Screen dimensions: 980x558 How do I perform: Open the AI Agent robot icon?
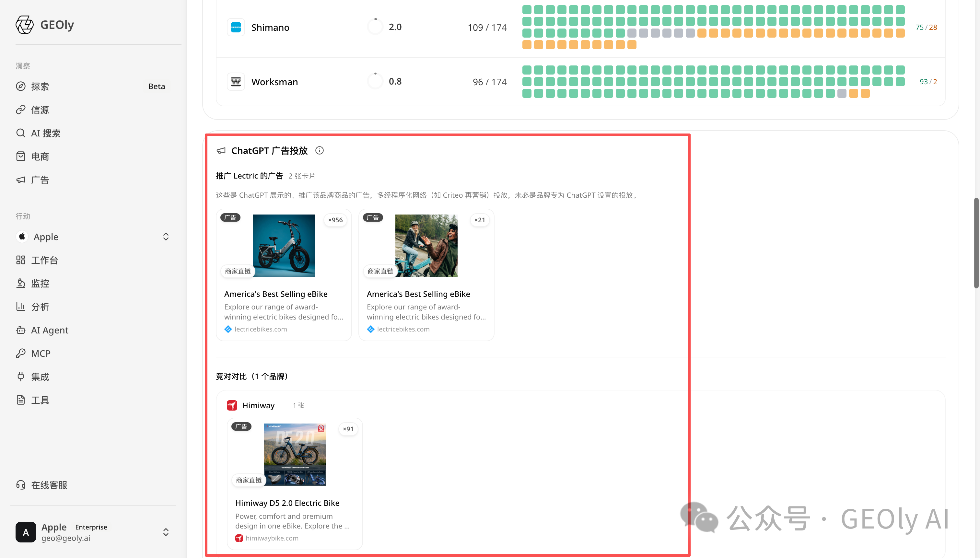pyautogui.click(x=21, y=330)
